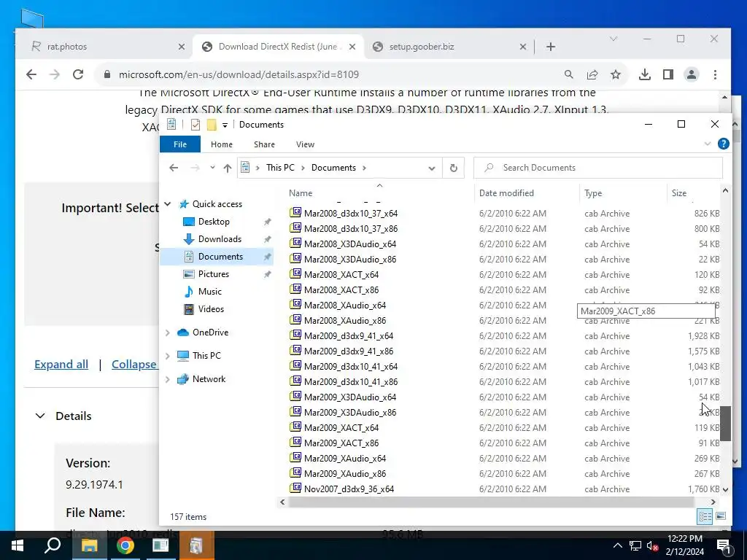The height and width of the screenshot is (560, 747).
Task: Click the Explorer horizontal scrollbar thumb
Action: tap(491, 502)
